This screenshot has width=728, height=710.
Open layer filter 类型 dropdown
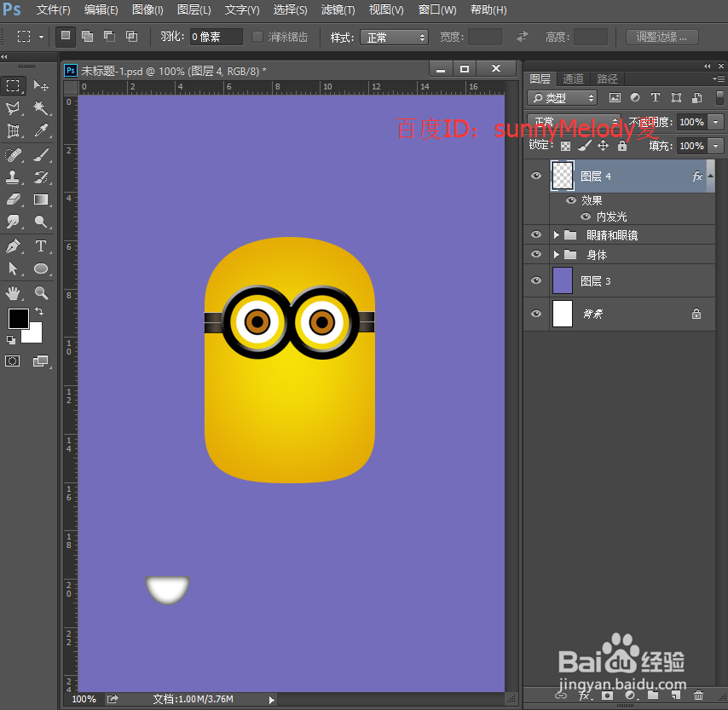(x=562, y=97)
